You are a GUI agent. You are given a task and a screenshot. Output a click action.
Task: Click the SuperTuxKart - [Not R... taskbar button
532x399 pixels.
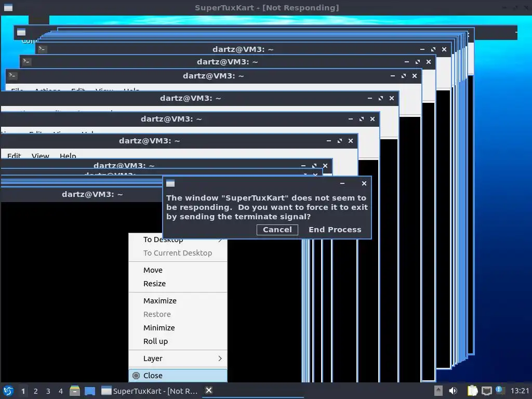click(x=150, y=391)
